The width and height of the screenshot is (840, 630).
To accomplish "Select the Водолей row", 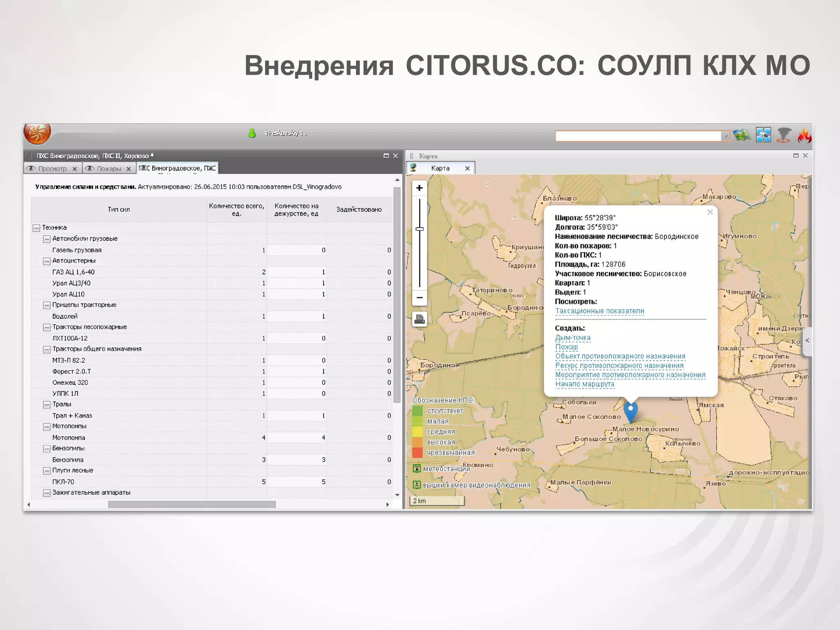I will [212, 316].
